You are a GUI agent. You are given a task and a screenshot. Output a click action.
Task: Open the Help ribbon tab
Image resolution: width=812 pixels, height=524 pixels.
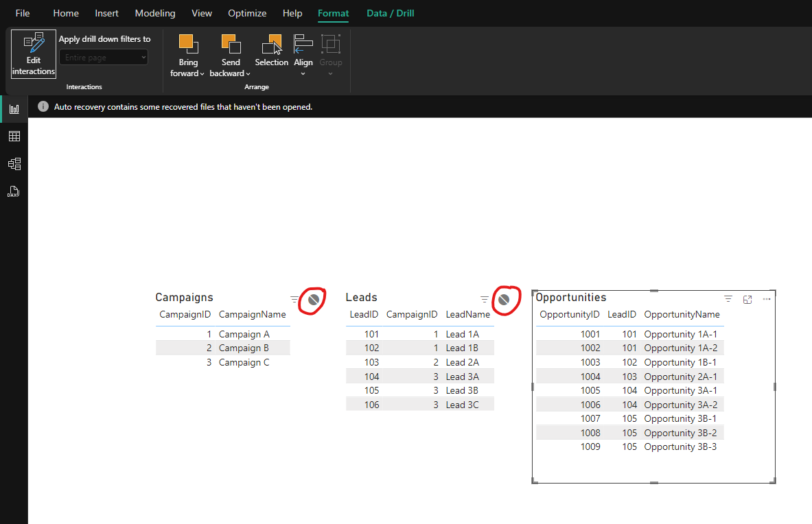pos(292,14)
